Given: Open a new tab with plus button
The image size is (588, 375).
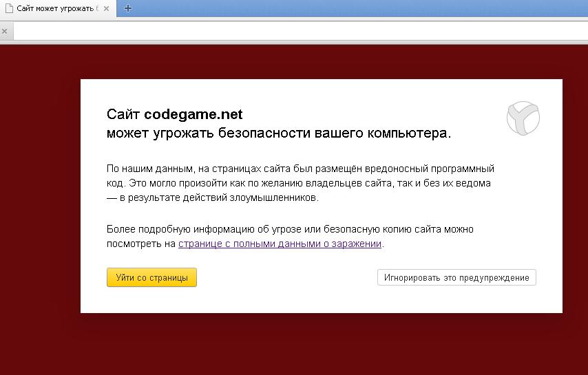Looking at the screenshot, I should tap(128, 8).
